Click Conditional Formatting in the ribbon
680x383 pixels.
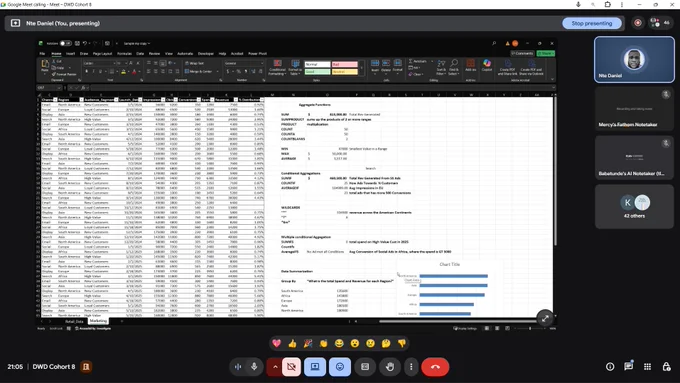pyautogui.click(x=277, y=68)
